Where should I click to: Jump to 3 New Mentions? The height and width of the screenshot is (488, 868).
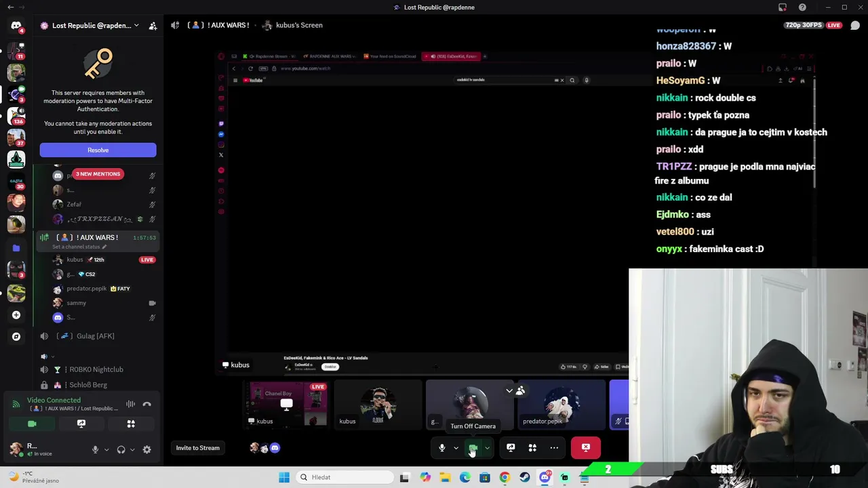[98, 174]
